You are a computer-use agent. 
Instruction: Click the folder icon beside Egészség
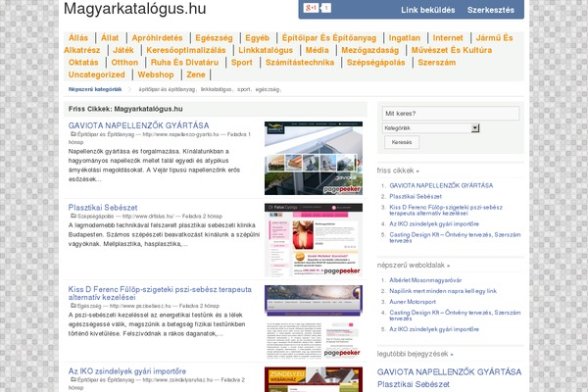[73, 306]
